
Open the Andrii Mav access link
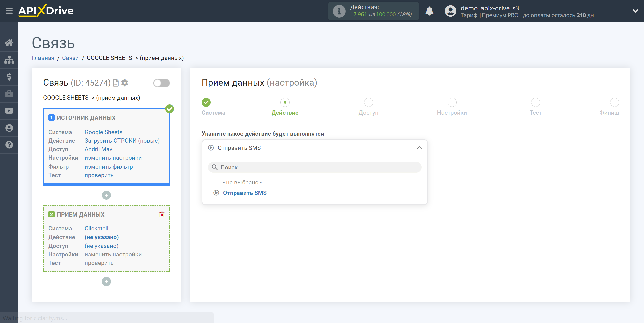pyautogui.click(x=98, y=149)
